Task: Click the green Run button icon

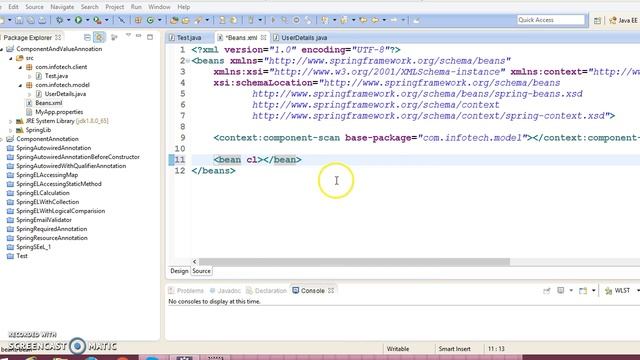Action: click(x=78, y=20)
